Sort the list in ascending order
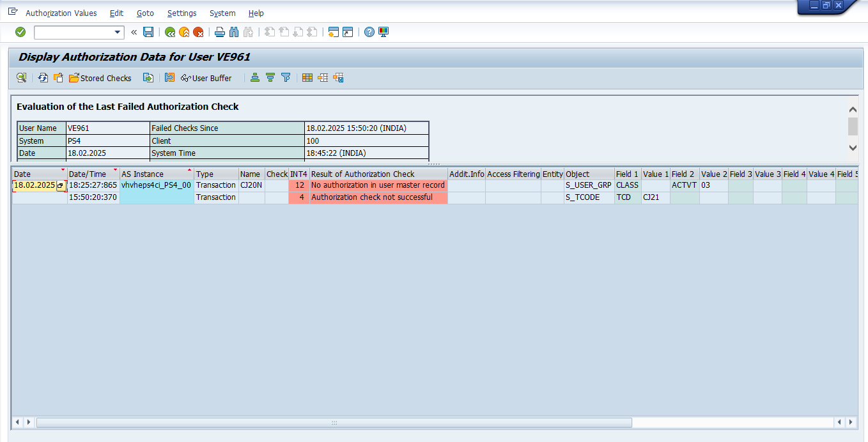The width and height of the screenshot is (868, 442). pyautogui.click(x=255, y=78)
